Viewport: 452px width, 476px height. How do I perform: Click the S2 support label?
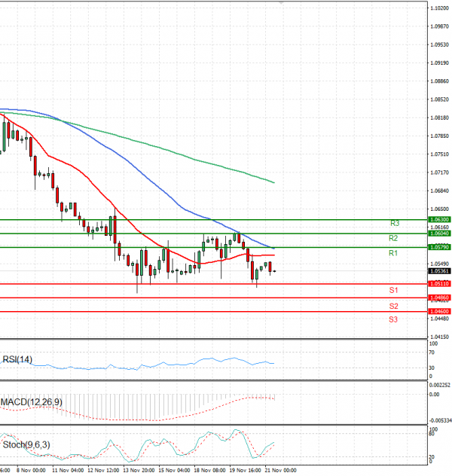click(x=393, y=307)
